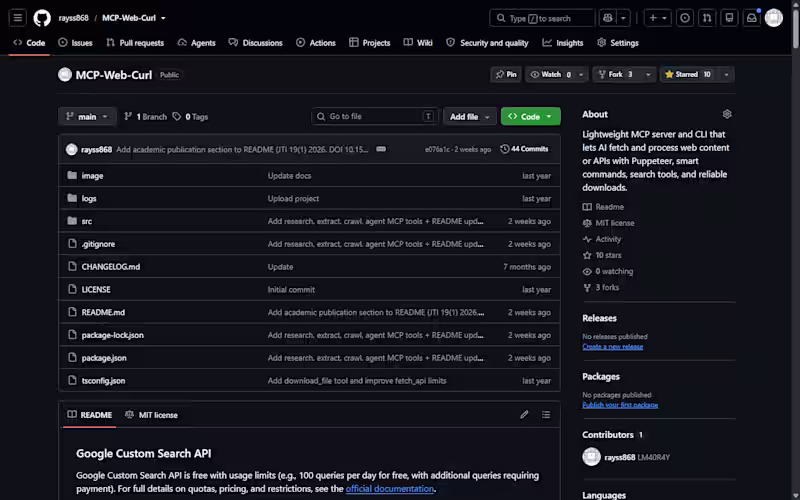Open Activity link in About sidebar
Image resolution: width=800 pixels, height=500 pixels.
(x=603, y=239)
